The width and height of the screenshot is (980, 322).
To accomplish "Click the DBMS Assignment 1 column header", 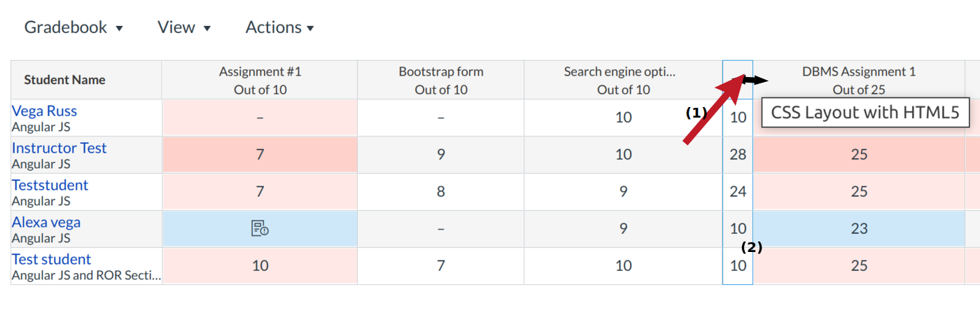I will click(x=859, y=80).
